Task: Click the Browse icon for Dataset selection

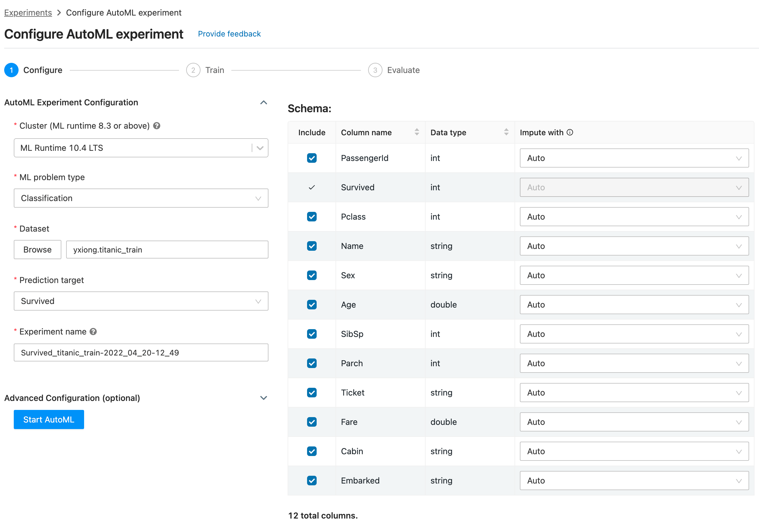Action: 37,249
